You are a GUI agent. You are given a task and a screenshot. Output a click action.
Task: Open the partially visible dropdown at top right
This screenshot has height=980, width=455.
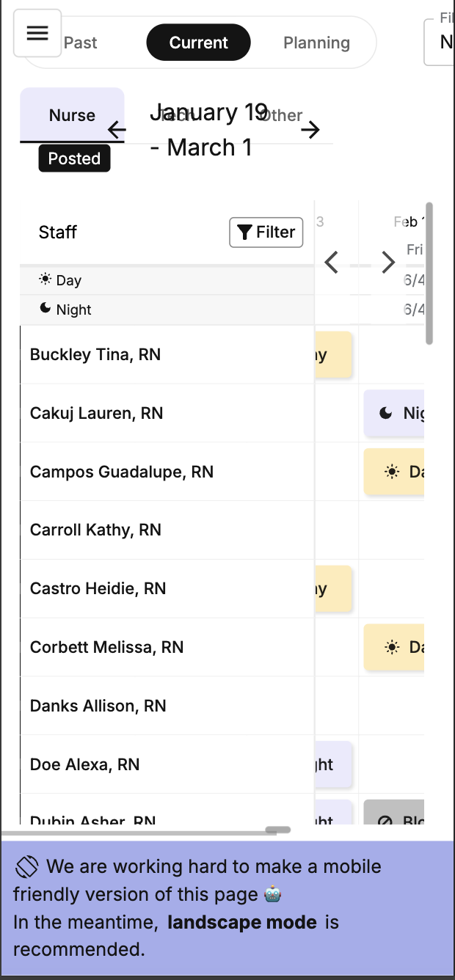[x=440, y=43]
